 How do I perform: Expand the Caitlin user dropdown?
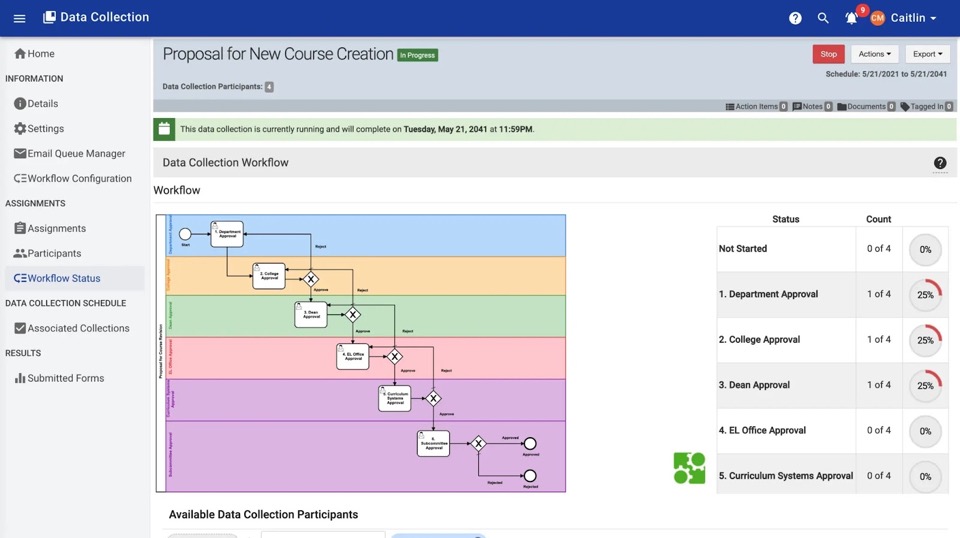pyautogui.click(x=913, y=18)
